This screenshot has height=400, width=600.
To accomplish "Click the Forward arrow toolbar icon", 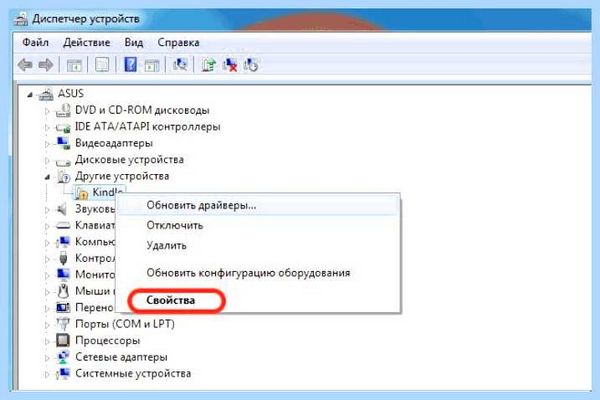I will point(46,65).
